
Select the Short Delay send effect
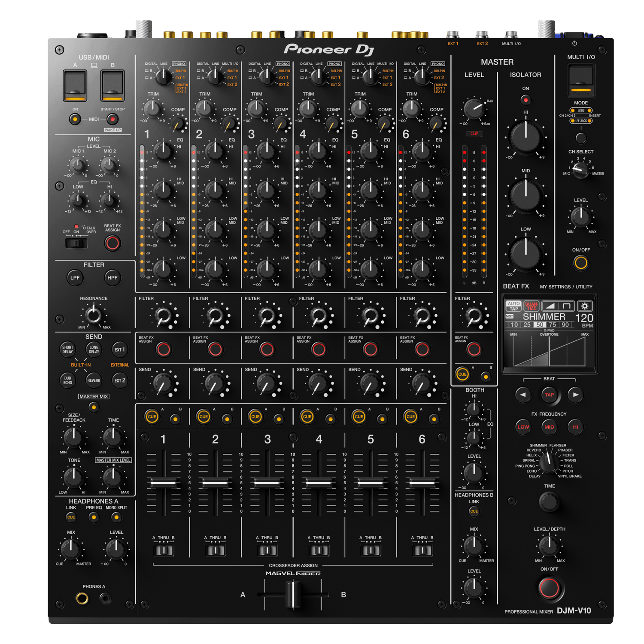[68, 349]
